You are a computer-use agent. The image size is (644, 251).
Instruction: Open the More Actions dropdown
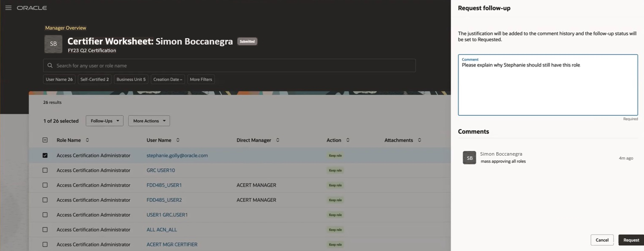149,120
